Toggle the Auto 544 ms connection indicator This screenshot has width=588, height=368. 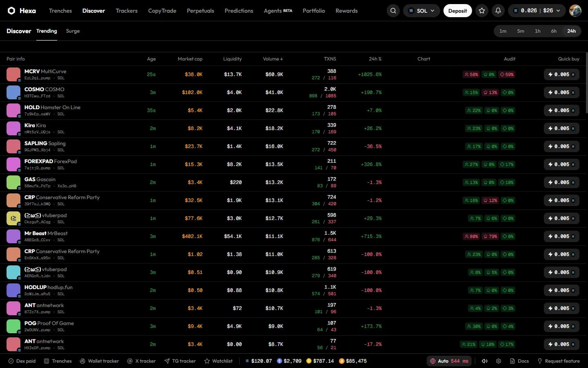pos(450,361)
